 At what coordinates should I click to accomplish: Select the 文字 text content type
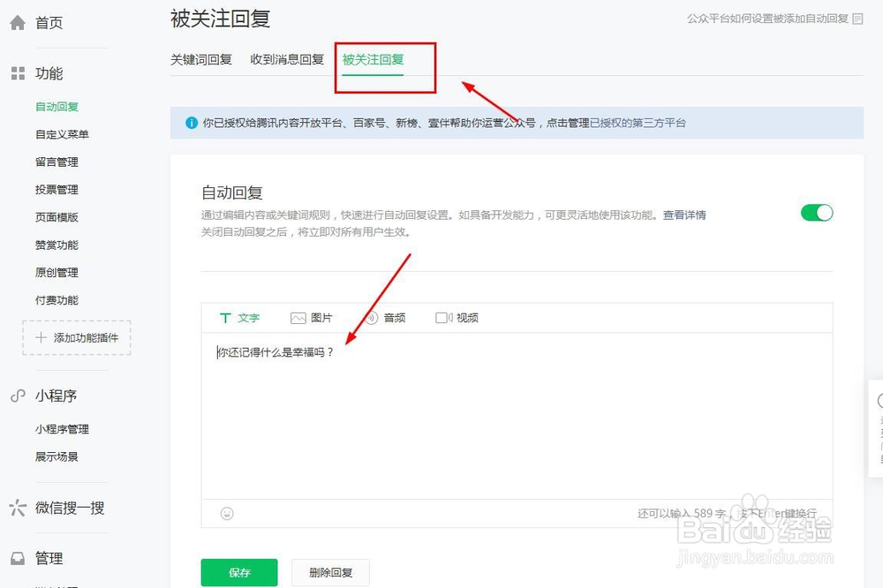[x=239, y=318]
